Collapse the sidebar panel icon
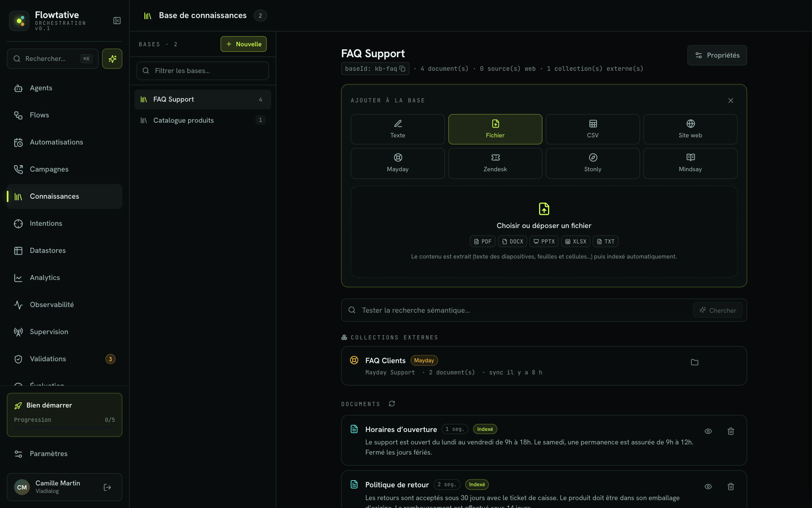This screenshot has height=508, width=812. coord(117,21)
